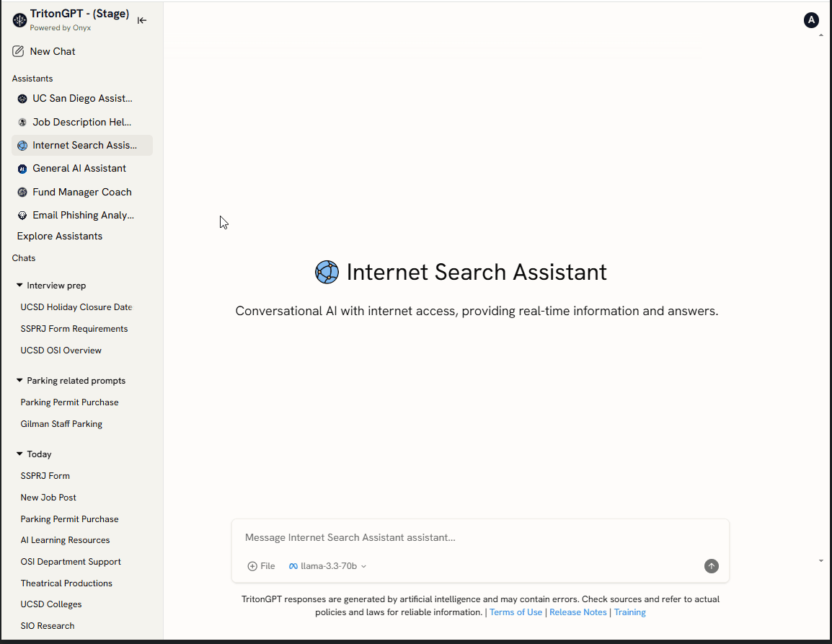Open the user account avatar menu
Viewport: 832px width, 644px height.
point(811,20)
